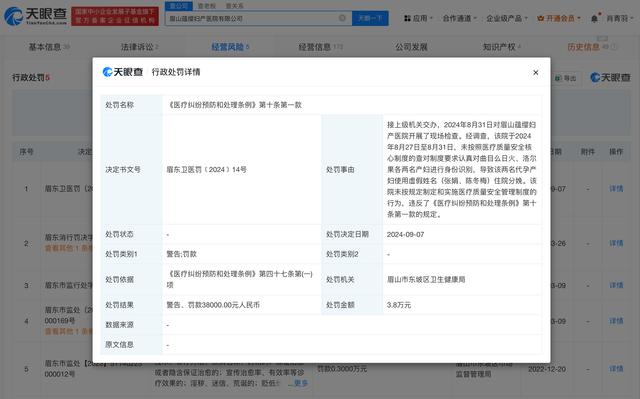The image size is (640, 399).
Task: Focus the company name search field
Action: coord(252,18)
